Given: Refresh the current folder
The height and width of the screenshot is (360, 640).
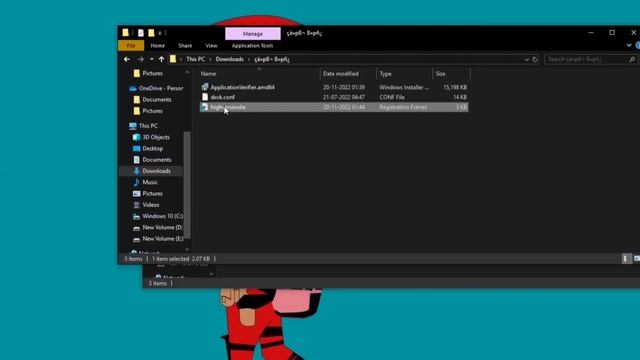Looking at the screenshot, I should [x=535, y=60].
